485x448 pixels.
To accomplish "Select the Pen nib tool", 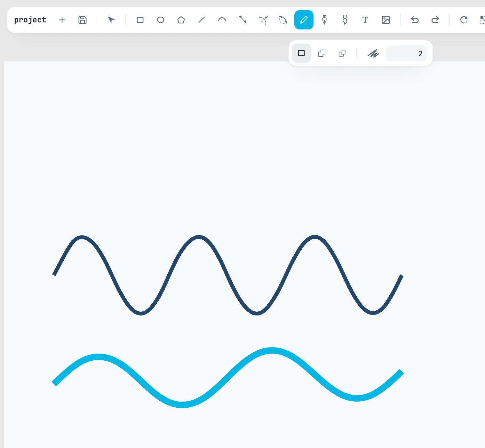I will pyautogui.click(x=324, y=20).
